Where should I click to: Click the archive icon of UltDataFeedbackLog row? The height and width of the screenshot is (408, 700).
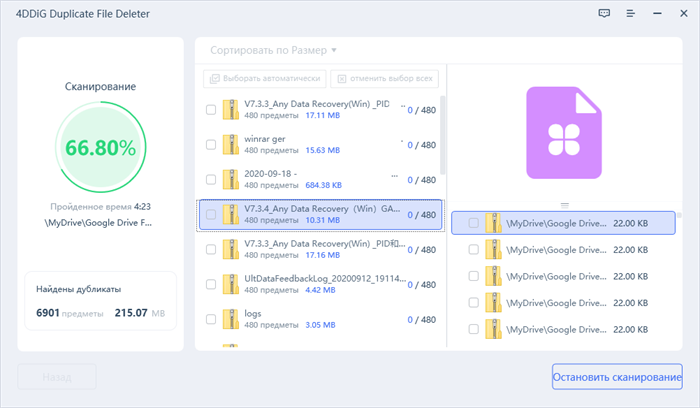(x=231, y=284)
